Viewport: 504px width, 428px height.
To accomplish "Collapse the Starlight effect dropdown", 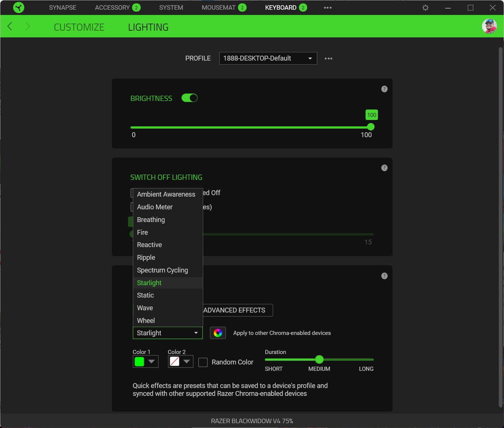I will click(168, 333).
